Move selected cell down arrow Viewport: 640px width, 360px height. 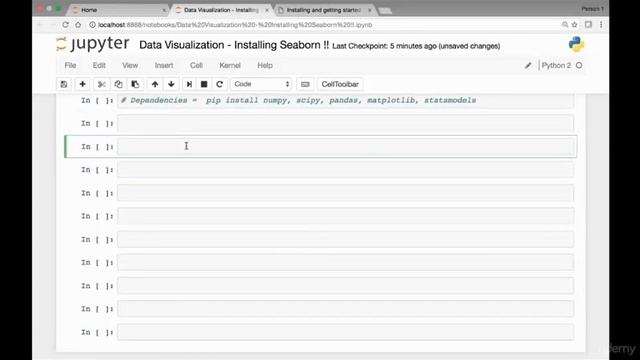pyautogui.click(x=171, y=84)
